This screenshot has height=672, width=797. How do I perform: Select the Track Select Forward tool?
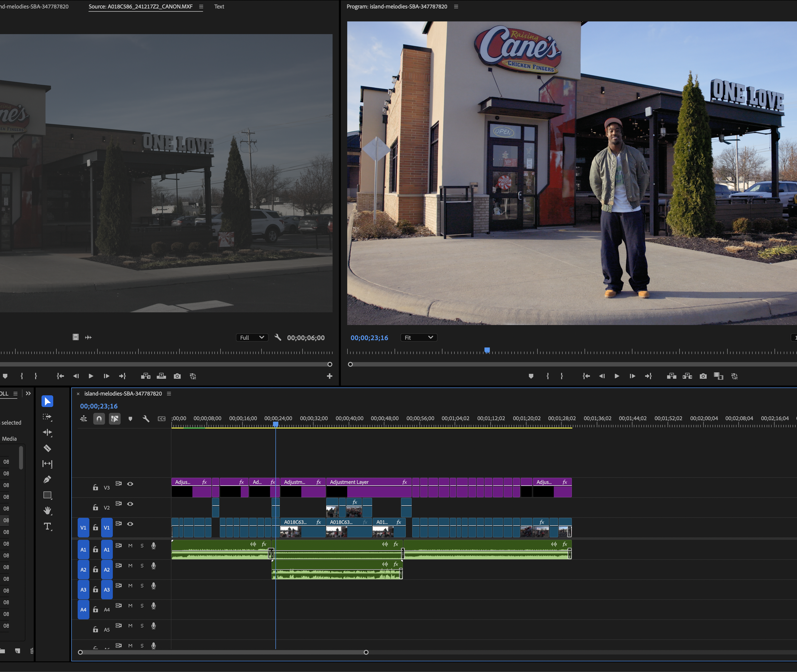47,417
